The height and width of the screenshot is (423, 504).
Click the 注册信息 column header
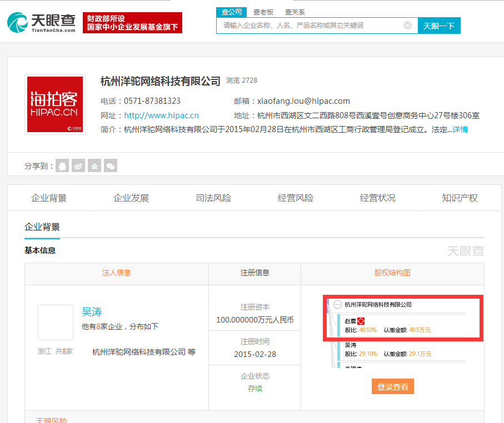pyautogui.click(x=255, y=273)
